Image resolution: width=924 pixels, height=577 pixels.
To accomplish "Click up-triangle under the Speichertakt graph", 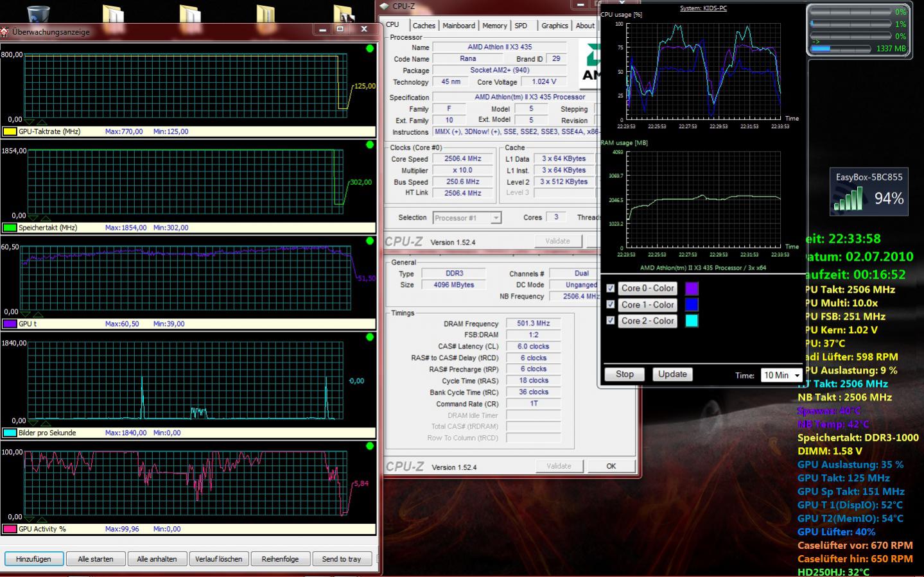I will click(x=46, y=218).
